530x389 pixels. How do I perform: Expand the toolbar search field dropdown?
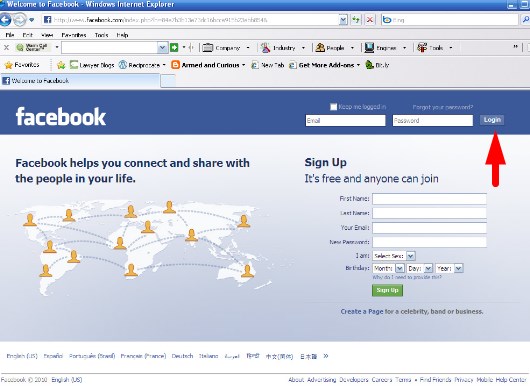(x=162, y=48)
